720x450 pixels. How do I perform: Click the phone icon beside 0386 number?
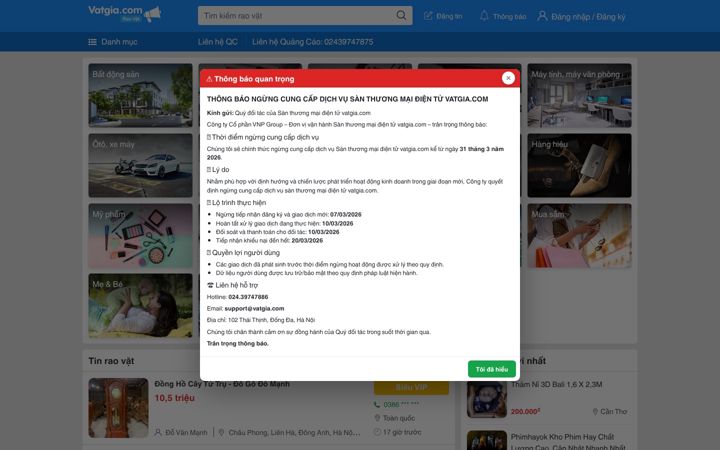pyautogui.click(x=377, y=405)
